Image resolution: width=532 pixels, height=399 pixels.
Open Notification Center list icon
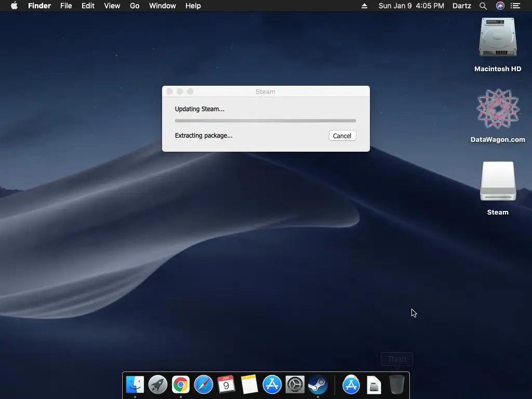[x=515, y=6]
